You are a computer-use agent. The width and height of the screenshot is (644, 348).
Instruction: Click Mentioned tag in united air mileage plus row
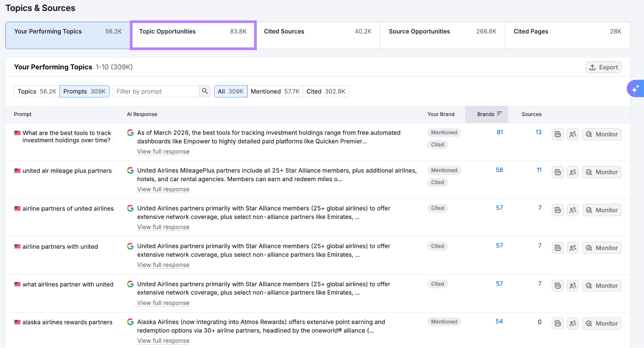pyautogui.click(x=444, y=170)
